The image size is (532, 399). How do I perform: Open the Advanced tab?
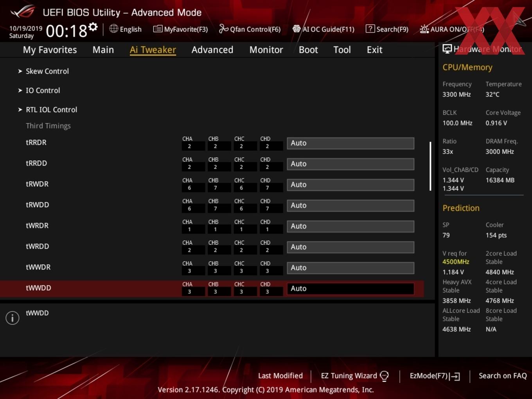click(212, 50)
